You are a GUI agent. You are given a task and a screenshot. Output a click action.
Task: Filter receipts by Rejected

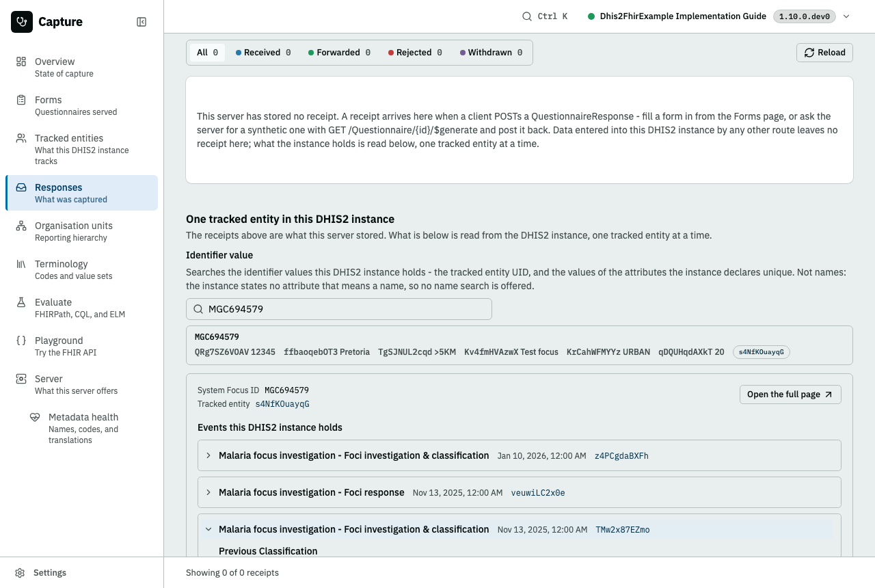pos(415,53)
